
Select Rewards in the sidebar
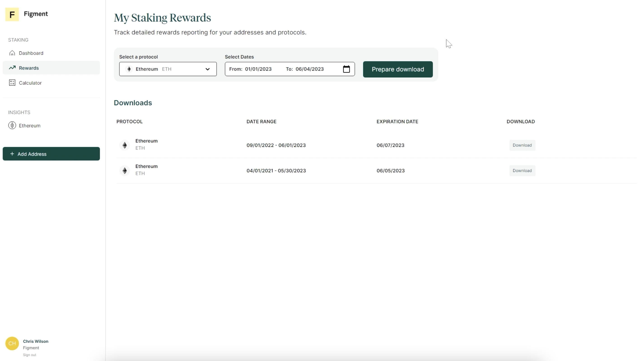(x=51, y=68)
